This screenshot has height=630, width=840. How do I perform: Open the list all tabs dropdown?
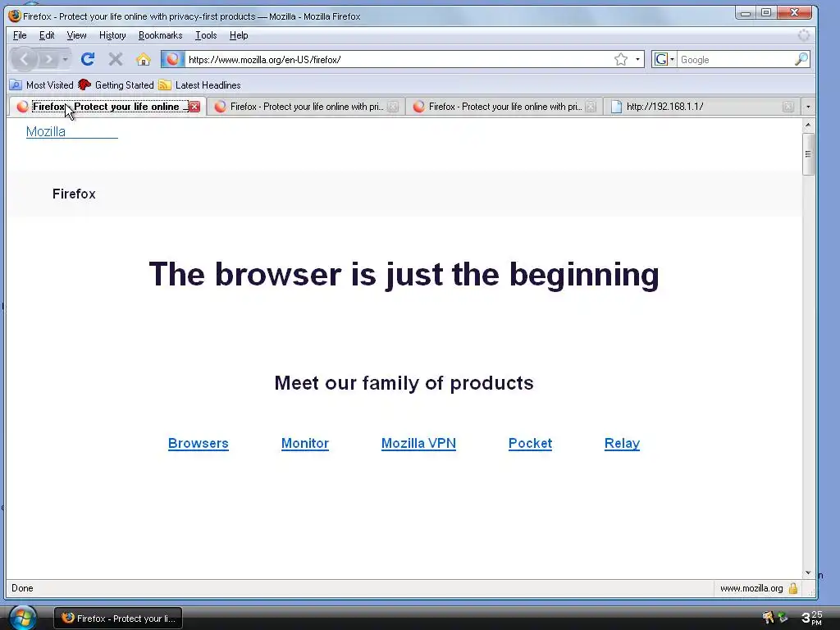[x=808, y=107]
